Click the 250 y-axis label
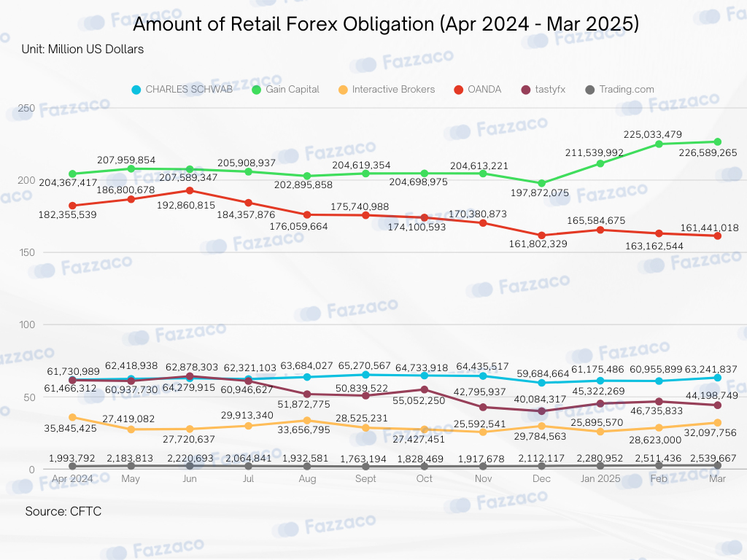Viewport: 747px width, 560px height. [x=26, y=108]
